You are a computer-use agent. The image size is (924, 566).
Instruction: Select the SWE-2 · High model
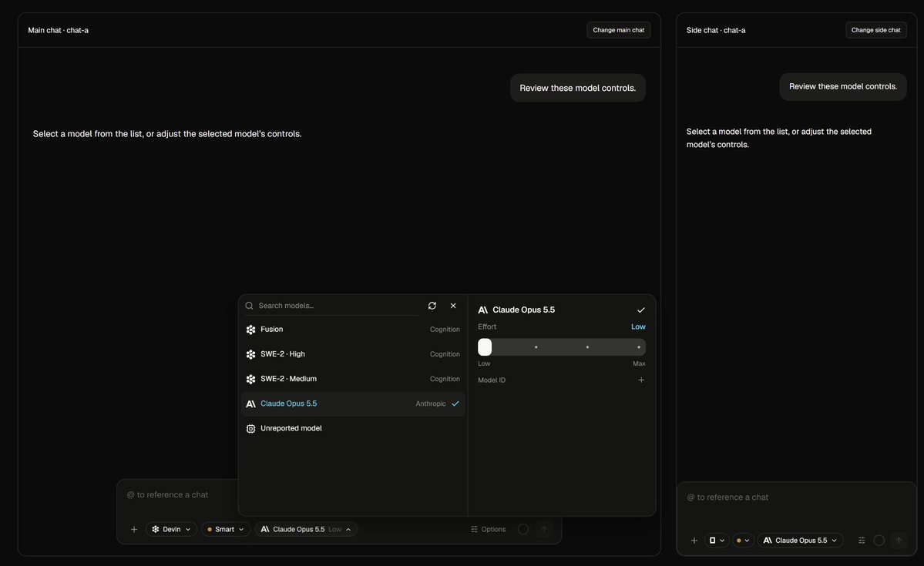353,354
